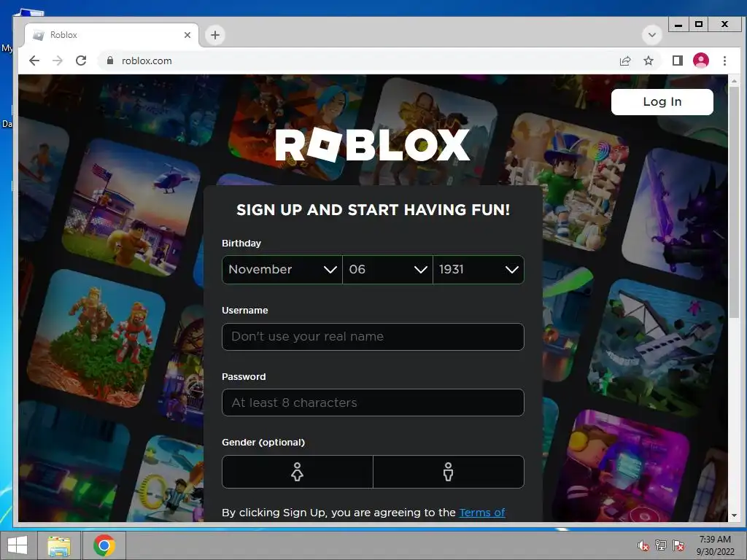Click the Username input field
The width and height of the screenshot is (747, 560).
[x=373, y=337]
